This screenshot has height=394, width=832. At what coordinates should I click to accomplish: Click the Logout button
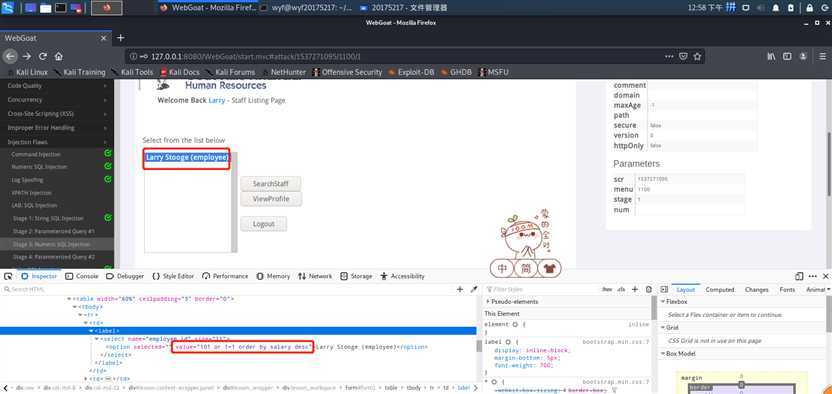tap(263, 224)
